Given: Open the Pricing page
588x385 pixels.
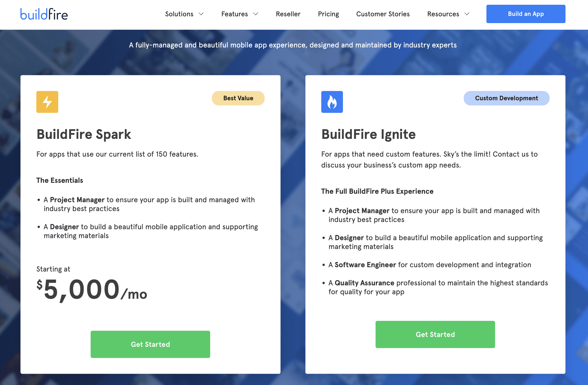Looking at the screenshot, I should [328, 14].
